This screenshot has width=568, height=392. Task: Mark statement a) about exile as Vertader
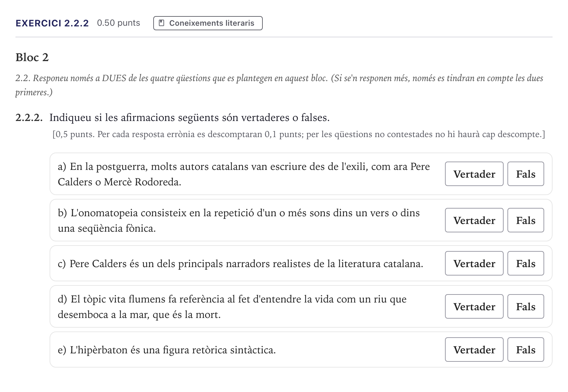click(474, 174)
